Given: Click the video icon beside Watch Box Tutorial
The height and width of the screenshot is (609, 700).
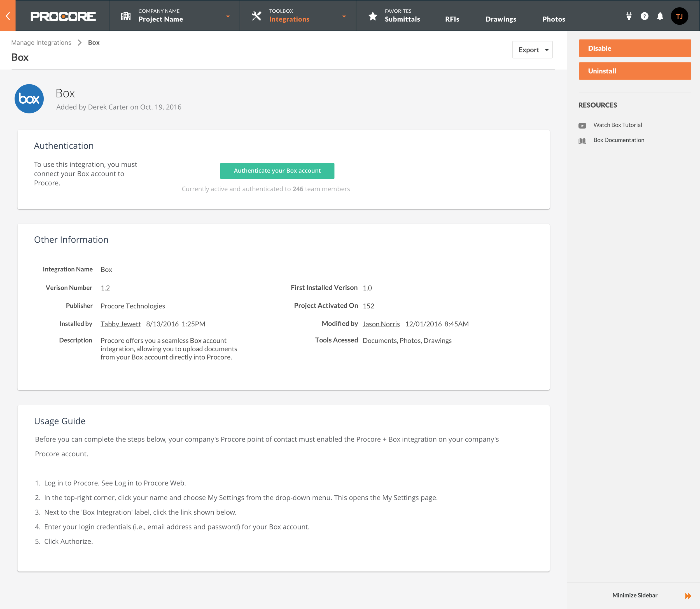Looking at the screenshot, I should pyautogui.click(x=582, y=125).
